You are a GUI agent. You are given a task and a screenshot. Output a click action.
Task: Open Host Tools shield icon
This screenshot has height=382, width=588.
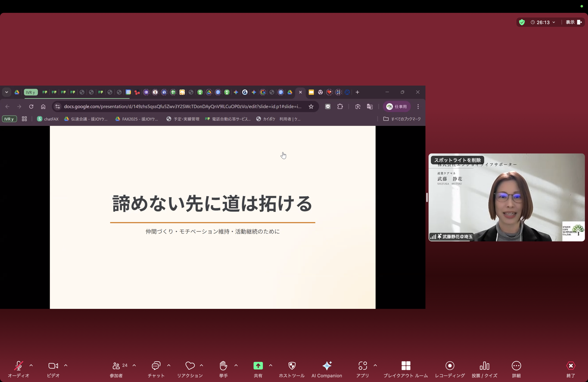tap(292, 366)
